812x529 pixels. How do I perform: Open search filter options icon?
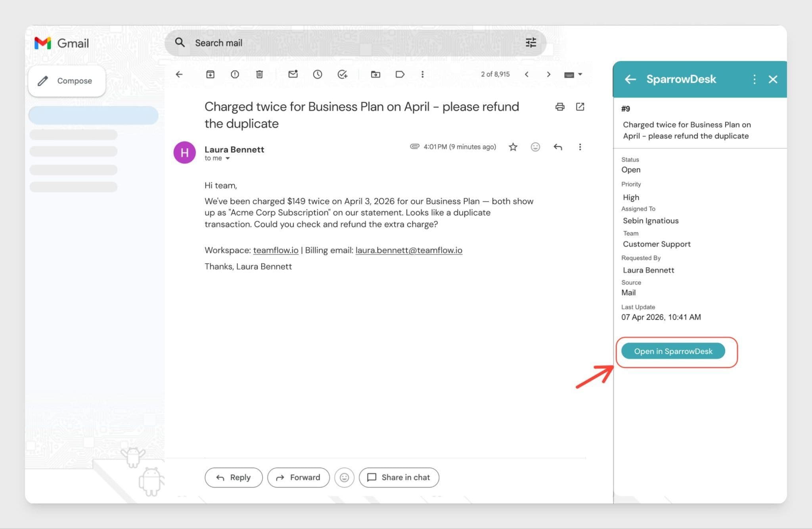click(530, 42)
